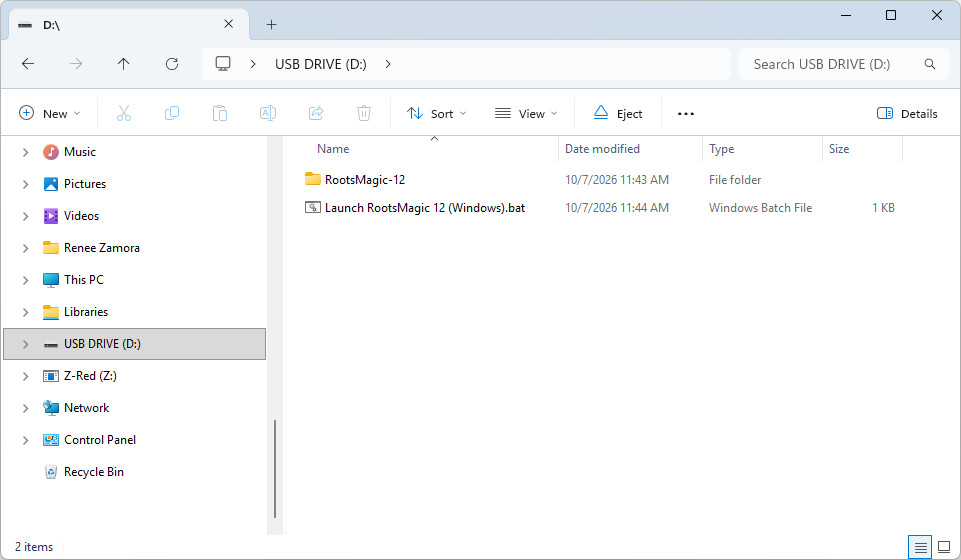Click the search magnifier icon

click(930, 64)
